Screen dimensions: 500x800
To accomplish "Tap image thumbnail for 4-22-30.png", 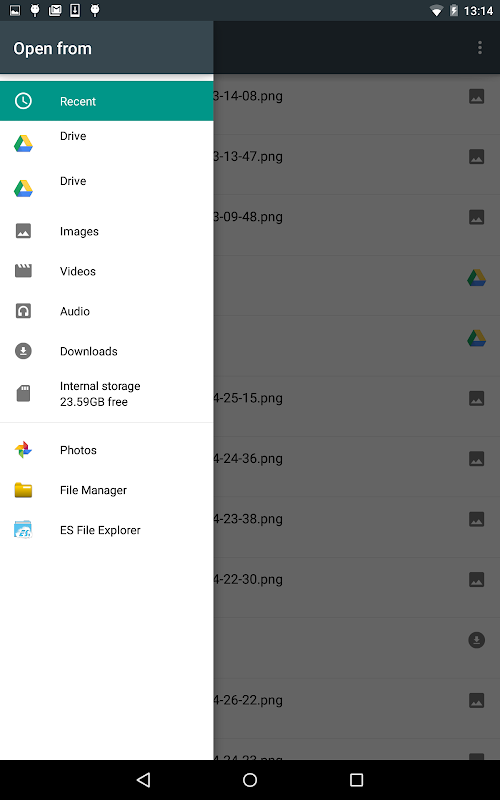I will 477,579.
